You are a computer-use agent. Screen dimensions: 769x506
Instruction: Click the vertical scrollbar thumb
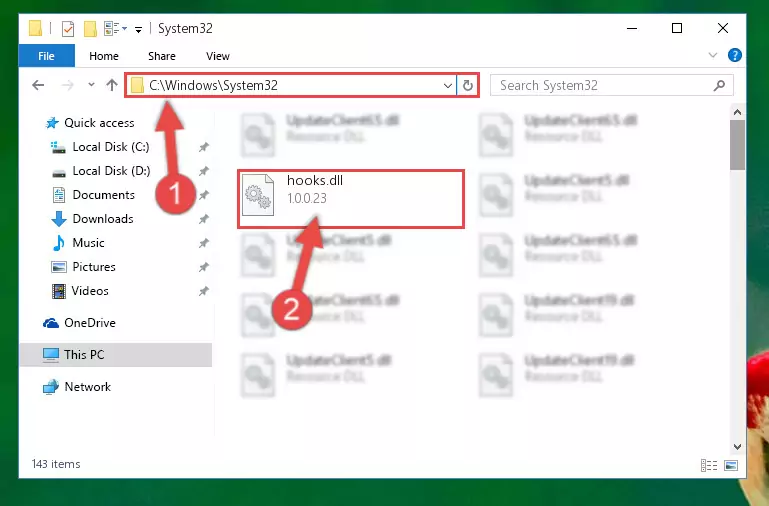coord(737,145)
